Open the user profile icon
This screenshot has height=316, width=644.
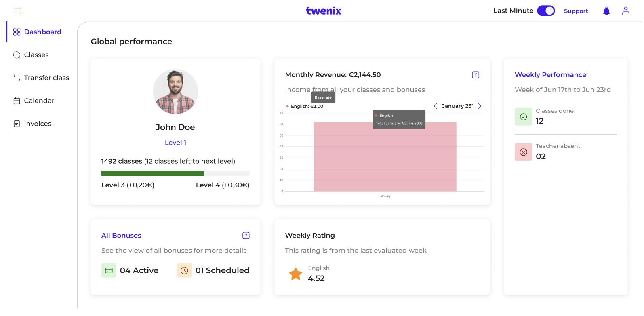(x=626, y=11)
